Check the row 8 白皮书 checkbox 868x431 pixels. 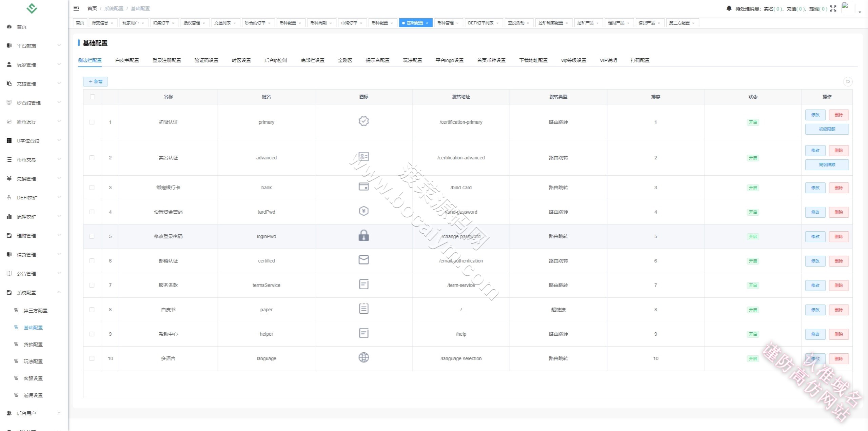point(92,310)
